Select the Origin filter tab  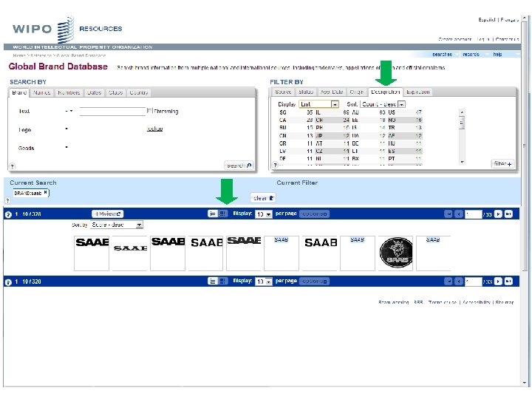tap(357, 92)
